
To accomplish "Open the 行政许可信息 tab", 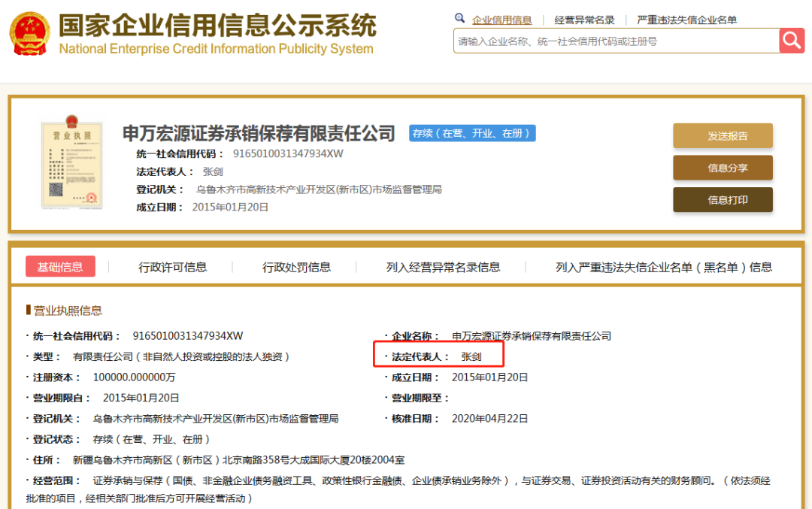I will point(172,267).
